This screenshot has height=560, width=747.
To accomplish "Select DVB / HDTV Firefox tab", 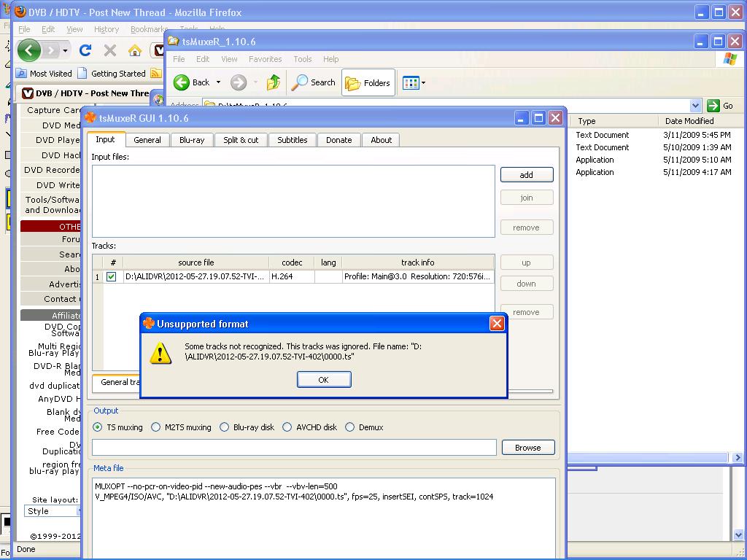I will pyautogui.click(x=86, y=93).
